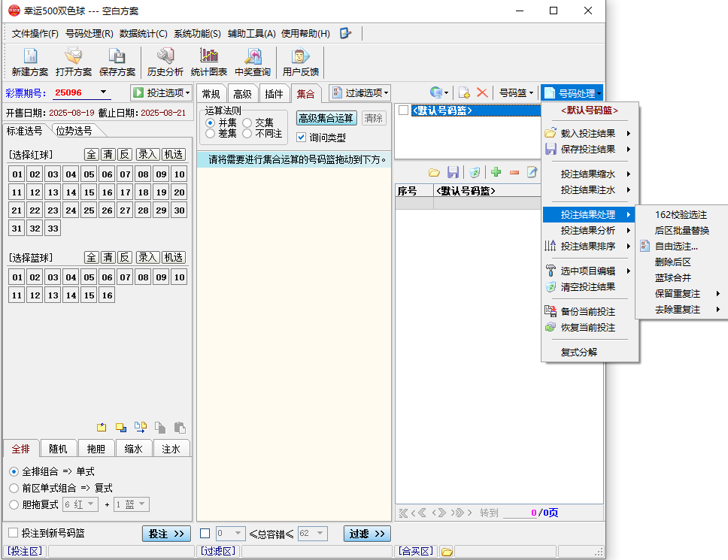Switch to the 缩水 tab
This screenshot has height=560, width=728.
pos(133,449)
